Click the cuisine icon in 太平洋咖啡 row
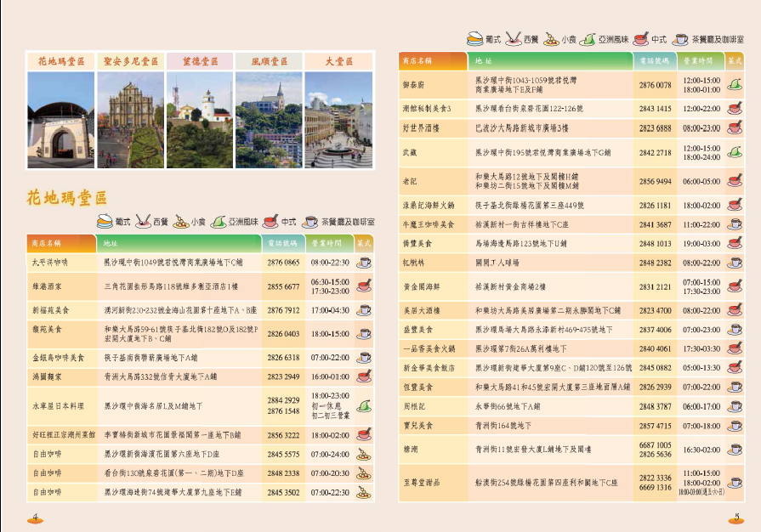Screen dimensions: 761x532 click(363, 263)
